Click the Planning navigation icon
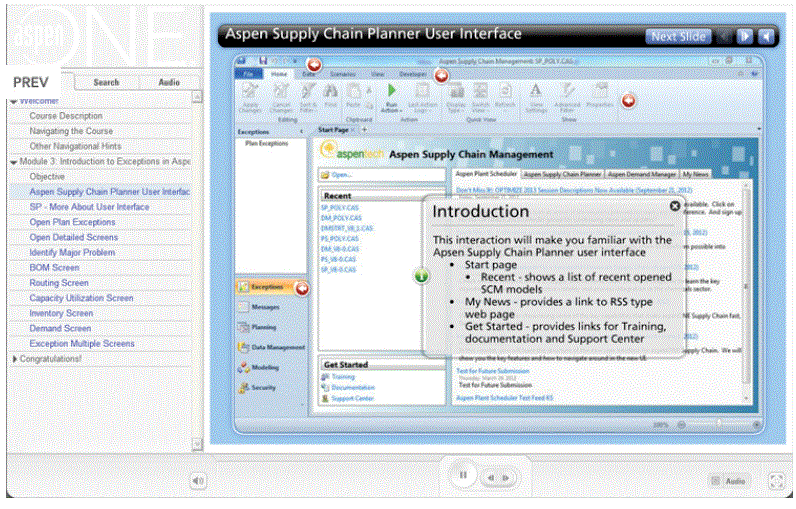The width and height of the screenshot is (796, 509). click(x=244, y=327)
